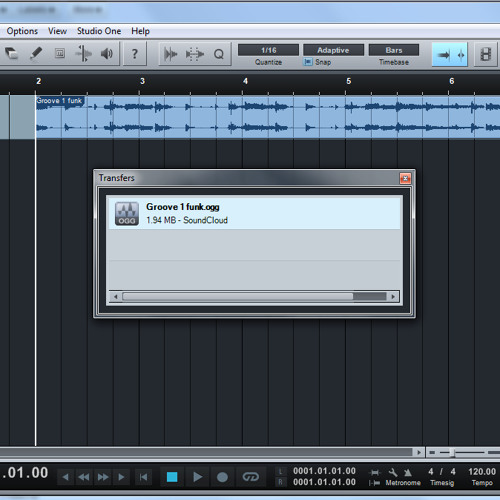Click the strip silence icon
This screenshot has width=500, height=500.
(x=195, y=54)
